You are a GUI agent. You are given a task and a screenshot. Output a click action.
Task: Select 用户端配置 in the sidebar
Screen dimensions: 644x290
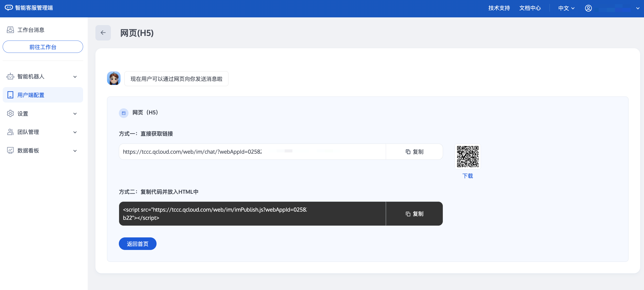pos(43,95)
